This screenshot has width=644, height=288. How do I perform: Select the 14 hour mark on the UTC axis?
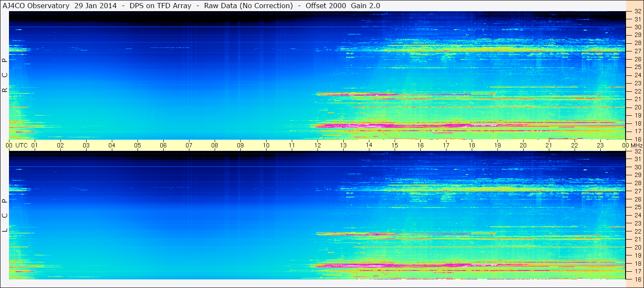369,145
